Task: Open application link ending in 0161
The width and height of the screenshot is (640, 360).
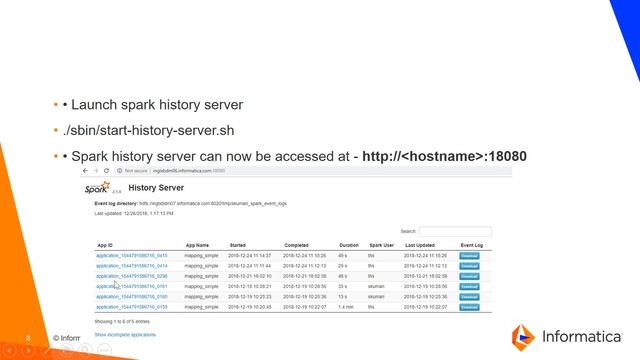Action: click(x=131, y=286)
